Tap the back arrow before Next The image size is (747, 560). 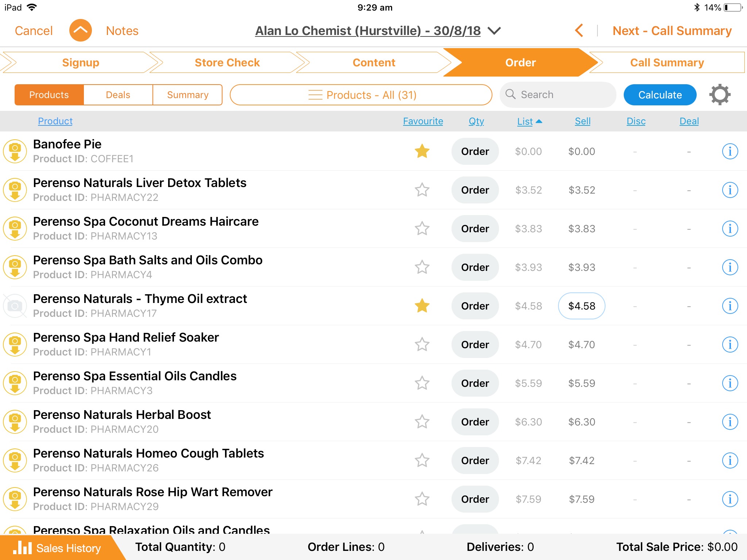579,31
